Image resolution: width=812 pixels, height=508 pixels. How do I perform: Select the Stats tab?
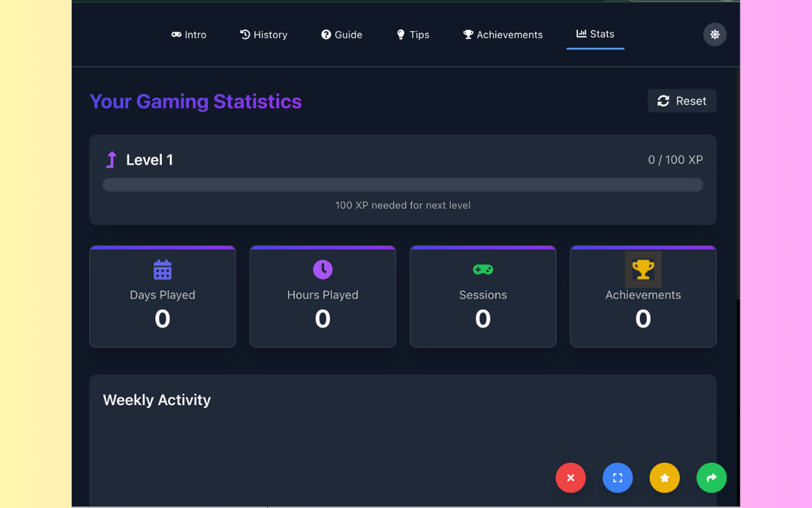point(595,34)
